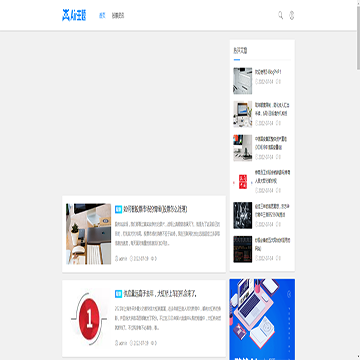Open the red number 1 badge article thumbnail
This screenshot has height=360, width=360.
point(89,319)
